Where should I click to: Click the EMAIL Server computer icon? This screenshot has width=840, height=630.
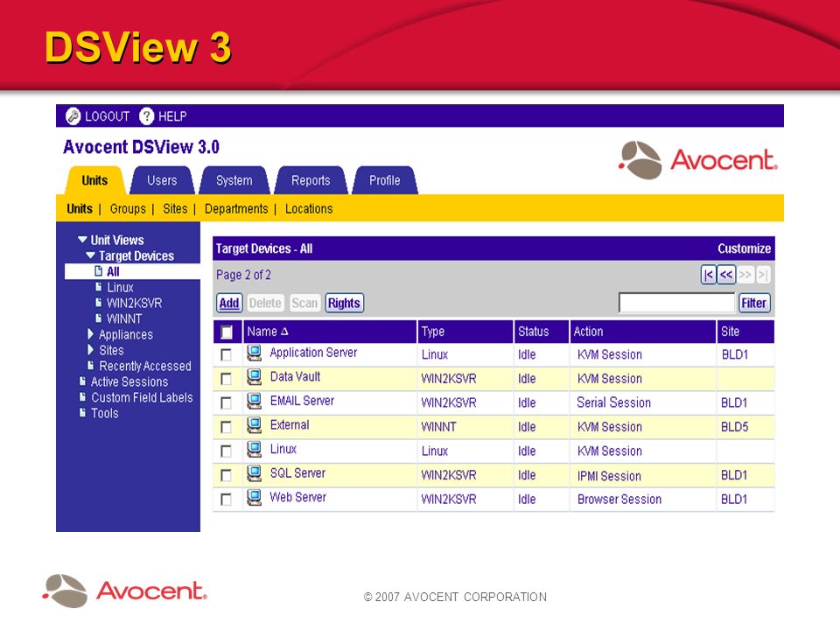coord(254,402)
